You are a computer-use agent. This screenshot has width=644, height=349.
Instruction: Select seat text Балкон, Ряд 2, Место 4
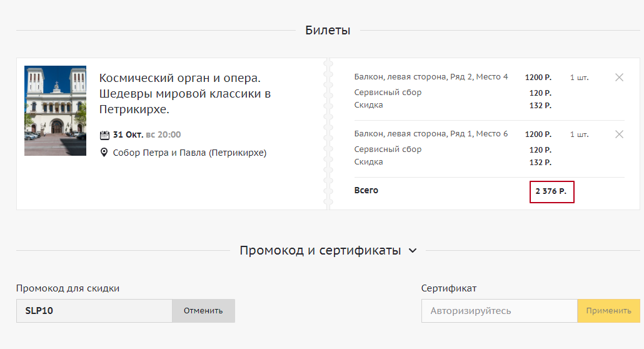(x=431, y=77)
